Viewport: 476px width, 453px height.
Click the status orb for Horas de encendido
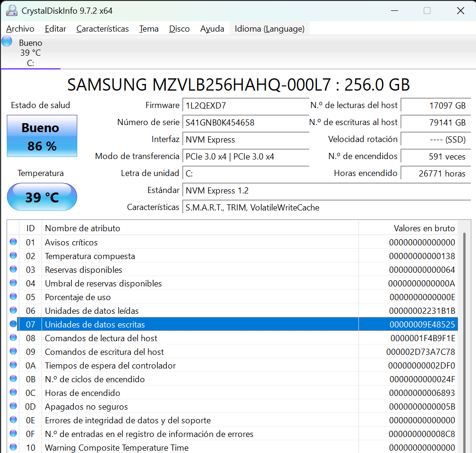(x=13, y=392)
